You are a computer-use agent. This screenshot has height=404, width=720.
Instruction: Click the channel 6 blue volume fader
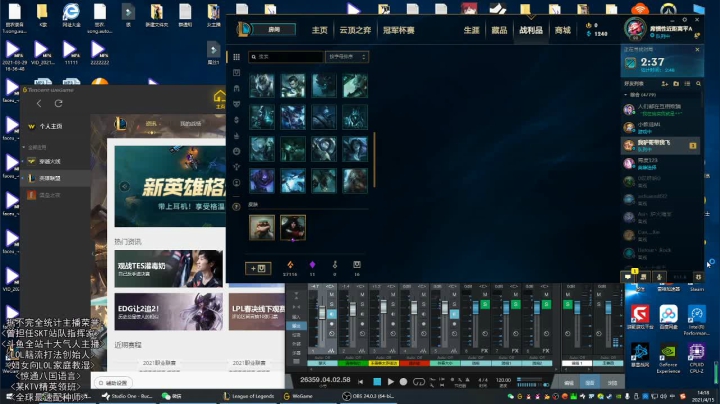(x=475, y=307)
